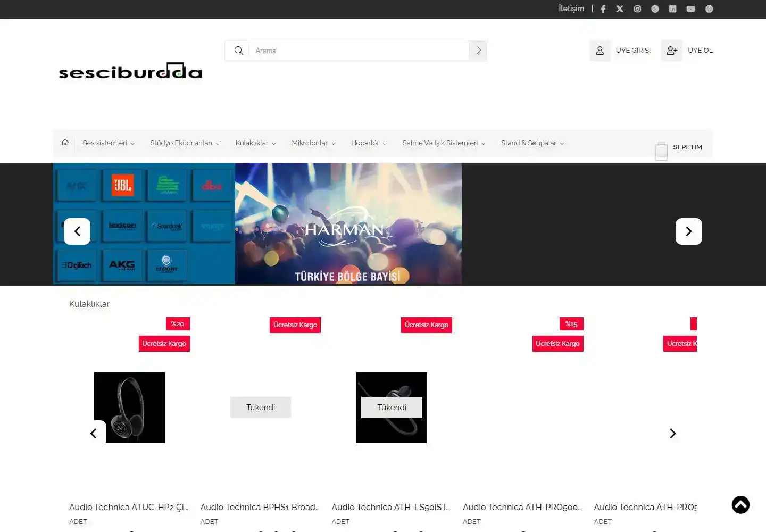
Task: Expand Ses sistemleri menu
Action: [x=109, y=143]
